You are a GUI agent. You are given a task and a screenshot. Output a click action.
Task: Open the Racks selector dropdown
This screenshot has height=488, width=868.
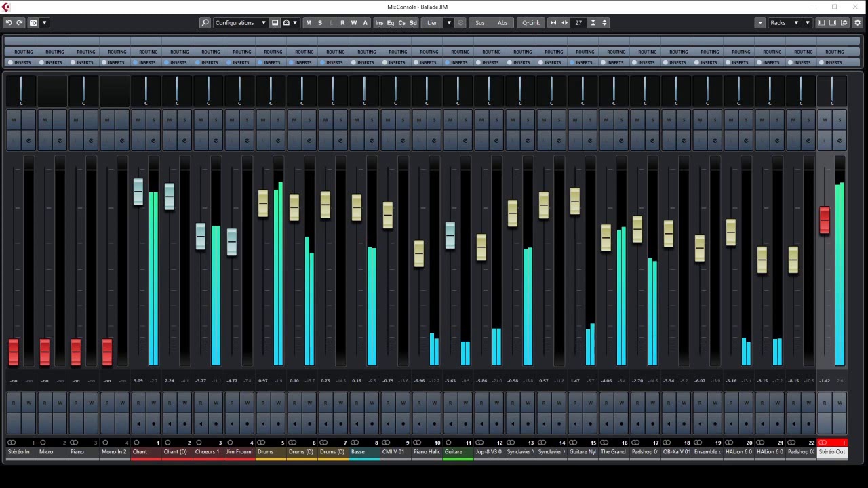(785, 22)
